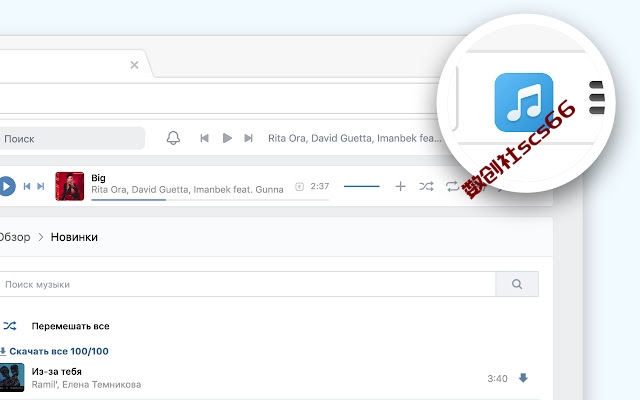This screenshot has height=400, width=640.
Task: Open artists Rita Ora, David Guetta link
Action: click(187, 189)
